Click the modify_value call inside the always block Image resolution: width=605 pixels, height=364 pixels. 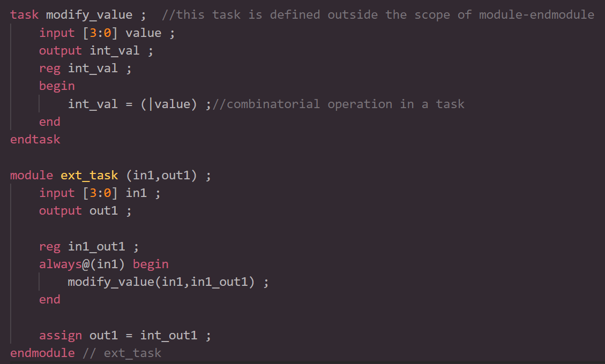click(110, 282)
